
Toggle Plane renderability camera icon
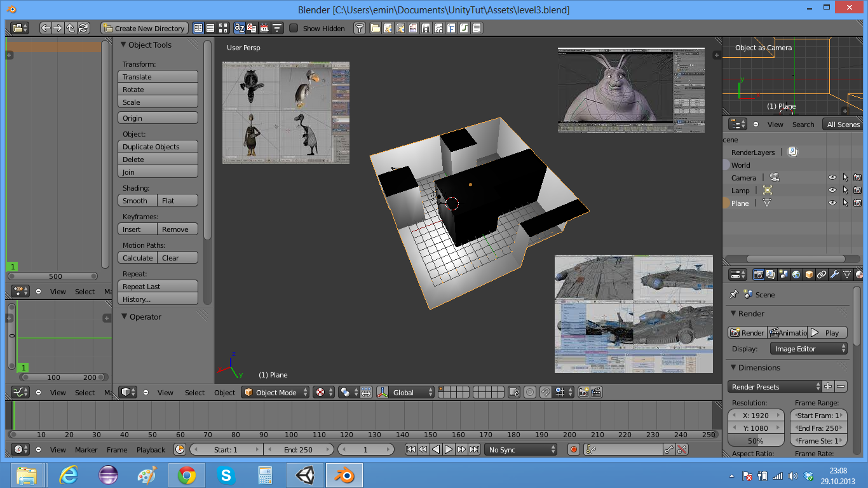point(857,203)
